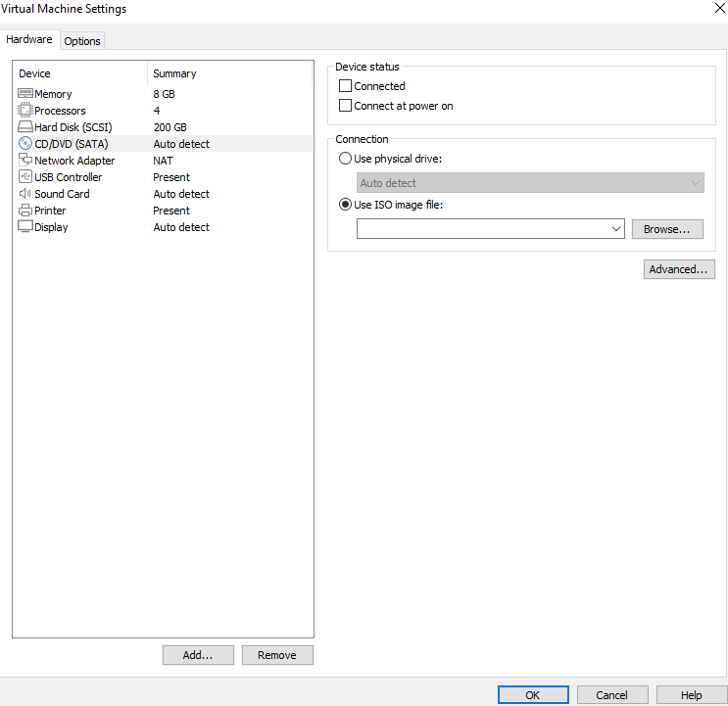Switch to the Options tab
The width and height of the screenshot is (728, 706).
82,41
